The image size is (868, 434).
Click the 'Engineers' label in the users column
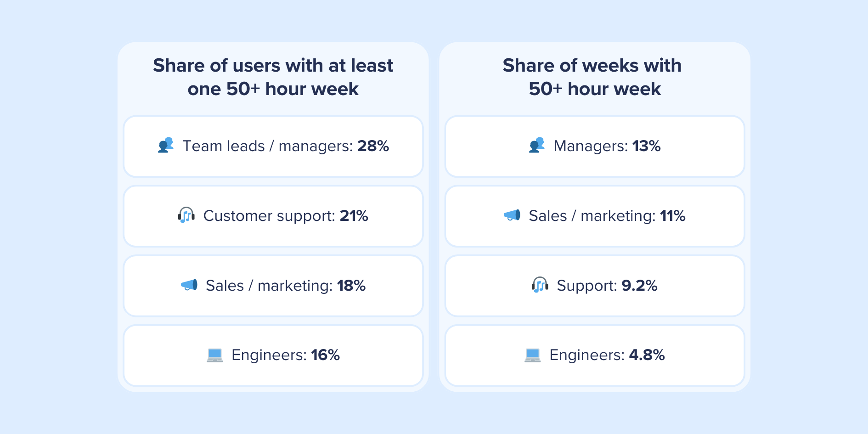269,355
